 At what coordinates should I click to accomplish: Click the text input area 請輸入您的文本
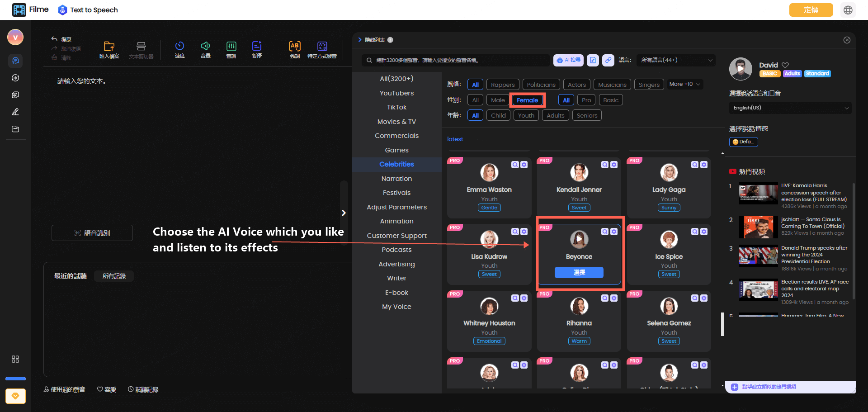coord(82,81)
